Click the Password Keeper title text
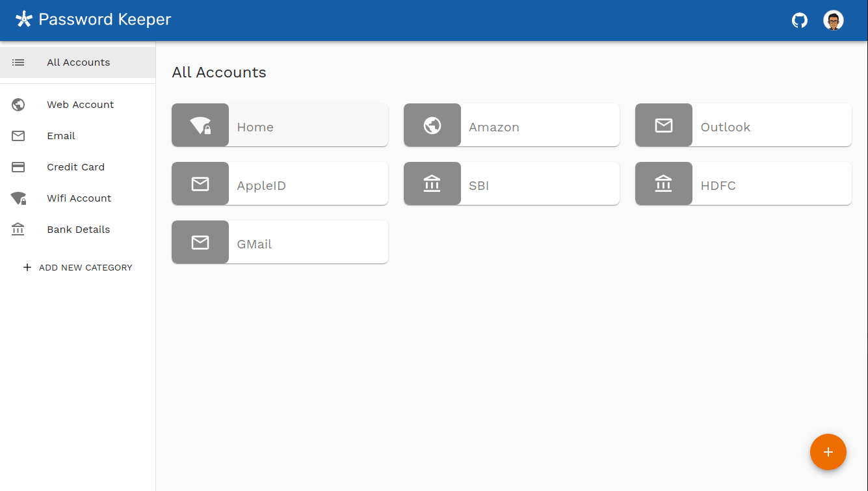The height and width of the screenshot is (491, 868). coord(105,20)
